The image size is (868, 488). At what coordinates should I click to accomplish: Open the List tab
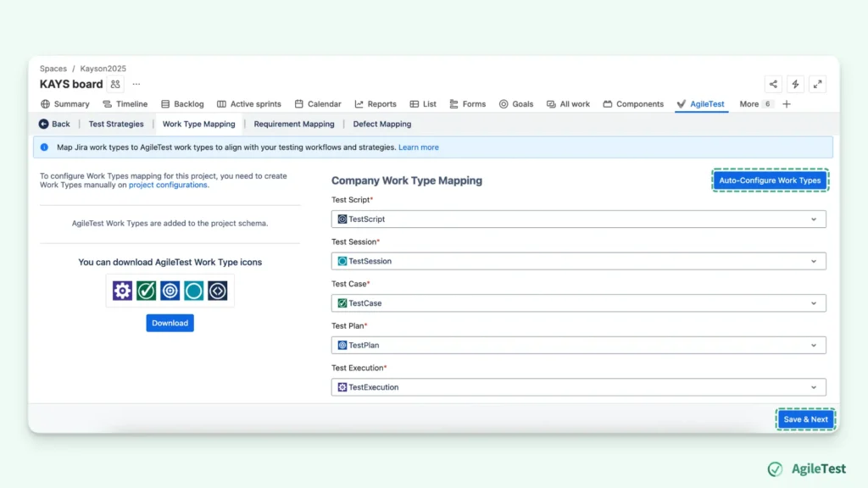423,104
